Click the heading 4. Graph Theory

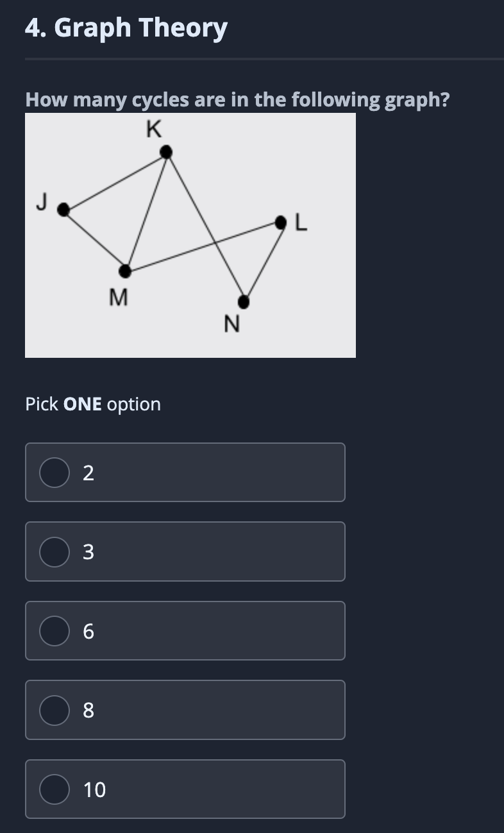[126, 27]
